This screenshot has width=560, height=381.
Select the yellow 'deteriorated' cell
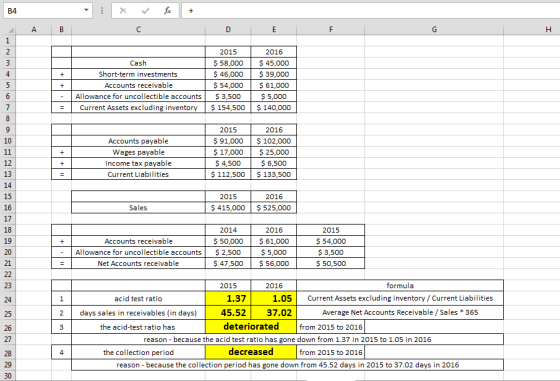(x=251, y=327)
